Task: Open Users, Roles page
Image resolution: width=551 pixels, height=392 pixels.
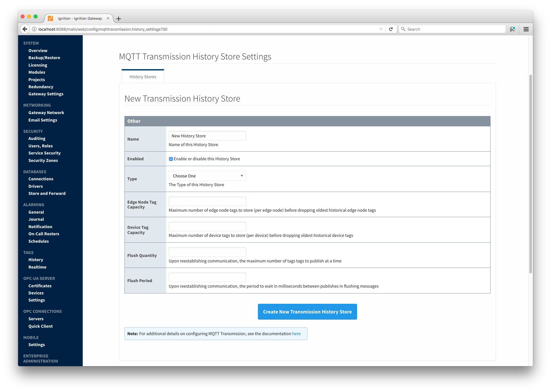Action: (x=40, y=146)
